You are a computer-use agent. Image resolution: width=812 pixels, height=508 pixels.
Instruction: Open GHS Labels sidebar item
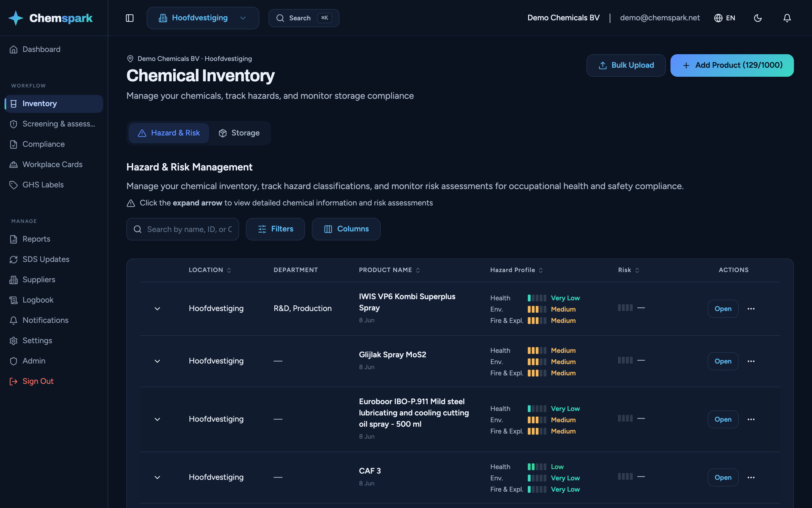(x=54, y=185)
